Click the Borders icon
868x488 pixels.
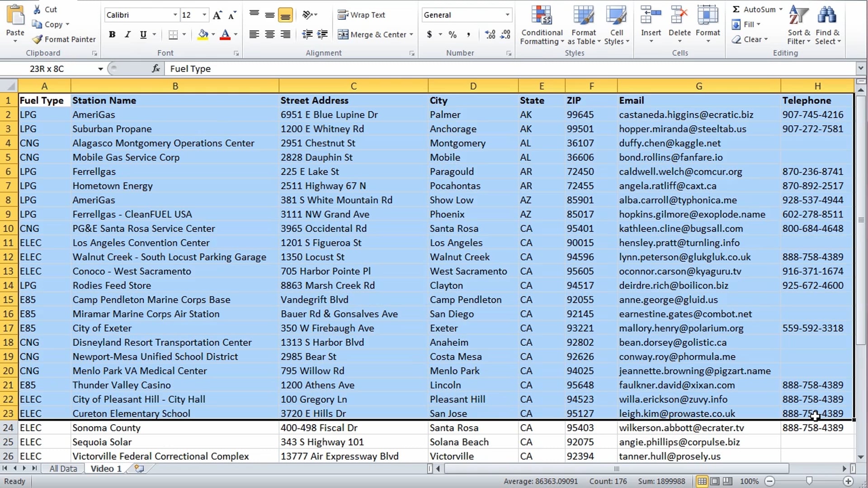pyautogui.click(x=173, y=35)
